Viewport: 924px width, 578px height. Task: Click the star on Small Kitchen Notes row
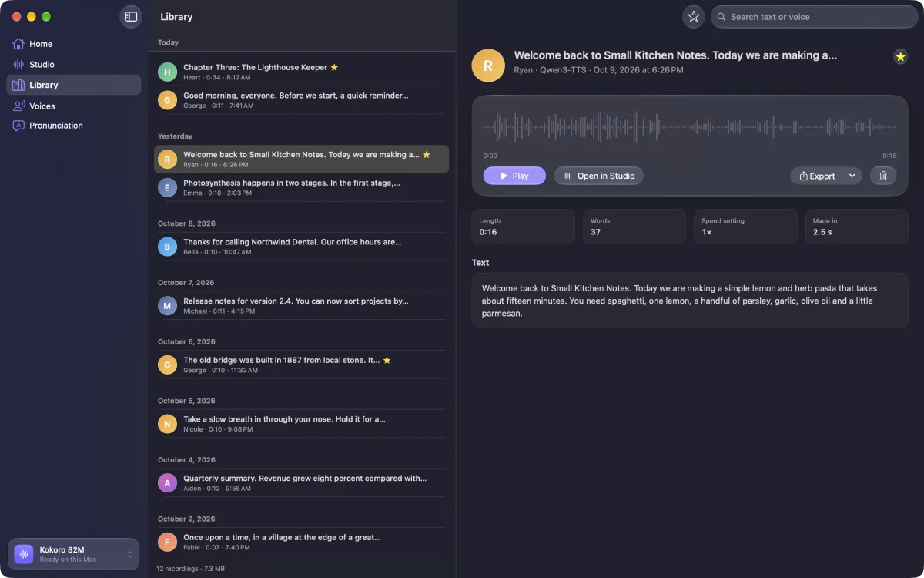click(x=427, y=155)
